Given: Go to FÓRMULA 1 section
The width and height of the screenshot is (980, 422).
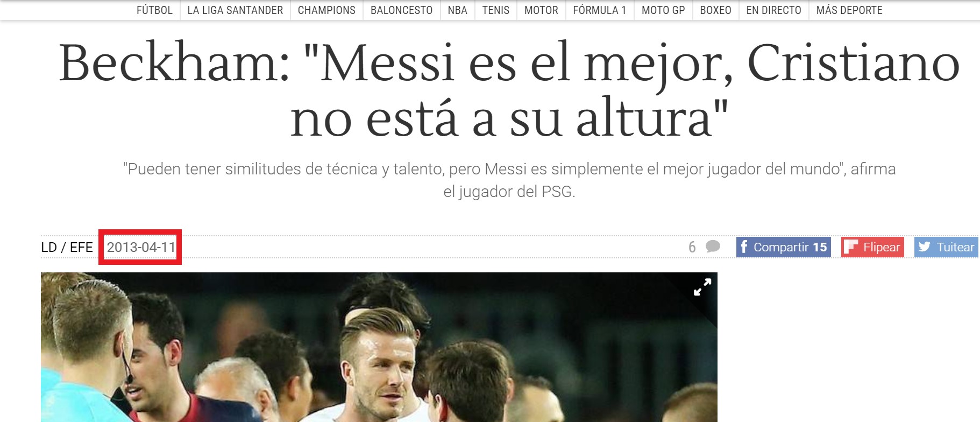Looking at the screenshot, I should pos(600,10).
